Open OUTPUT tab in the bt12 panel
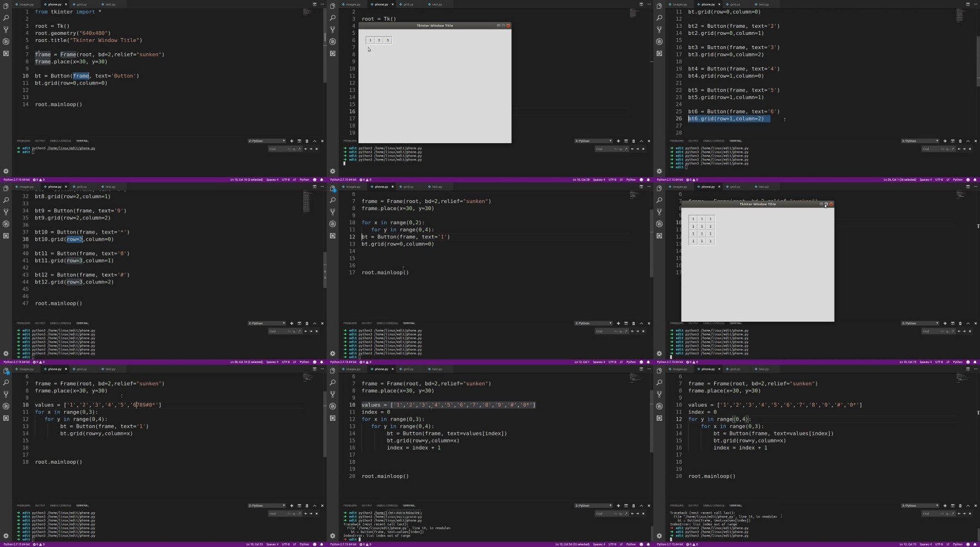Viewport: 980px width, 547px height. (x=40, y=323)
